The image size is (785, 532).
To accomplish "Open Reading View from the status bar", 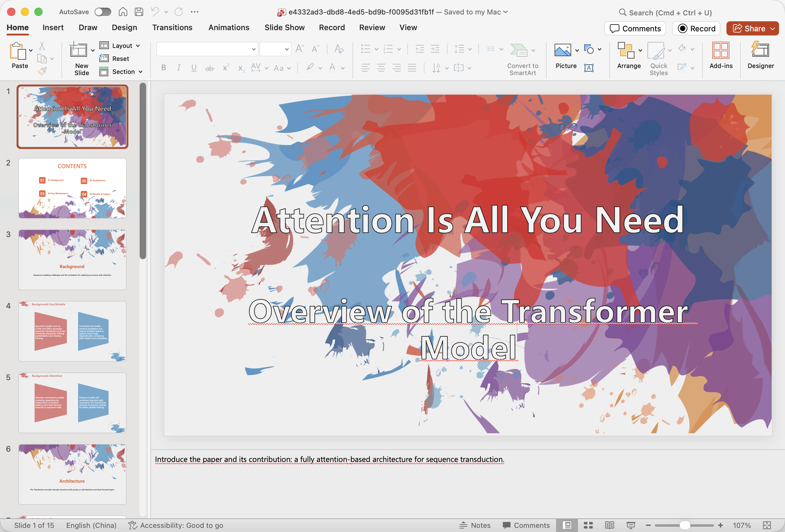I will pos(609,525).
